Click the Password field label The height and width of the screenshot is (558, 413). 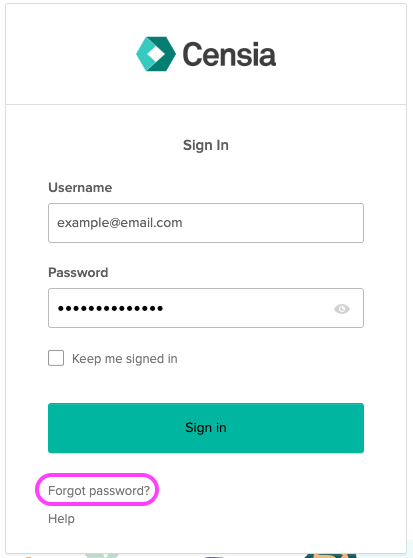(78, 273)
